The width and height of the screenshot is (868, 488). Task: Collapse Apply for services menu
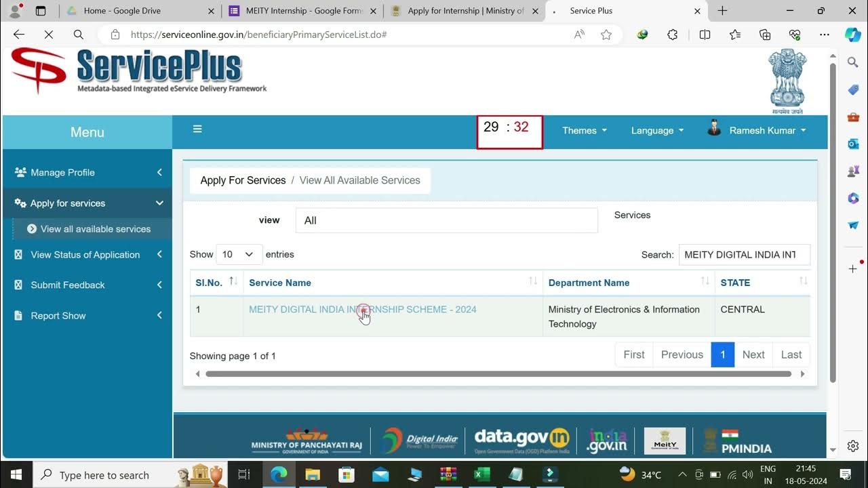click(x=87, y=203)
